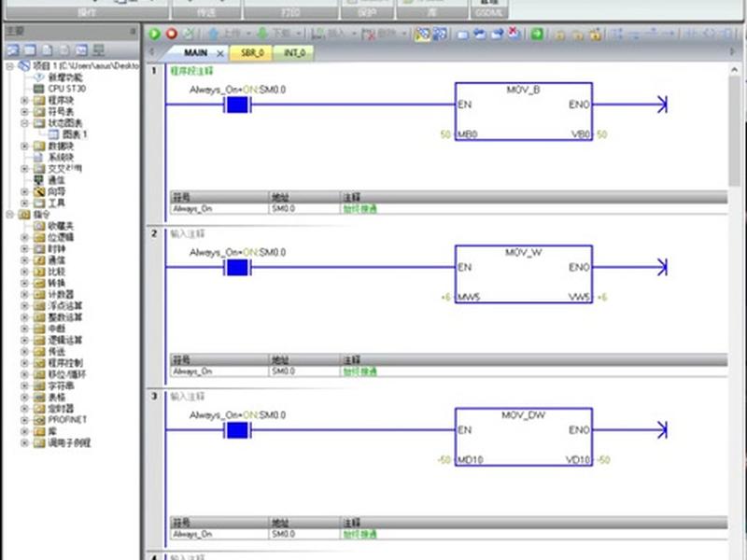Expand the 符号表 symbol table node
The height and width of the screenshot is (560, 747).
click(x=24, y=111)
